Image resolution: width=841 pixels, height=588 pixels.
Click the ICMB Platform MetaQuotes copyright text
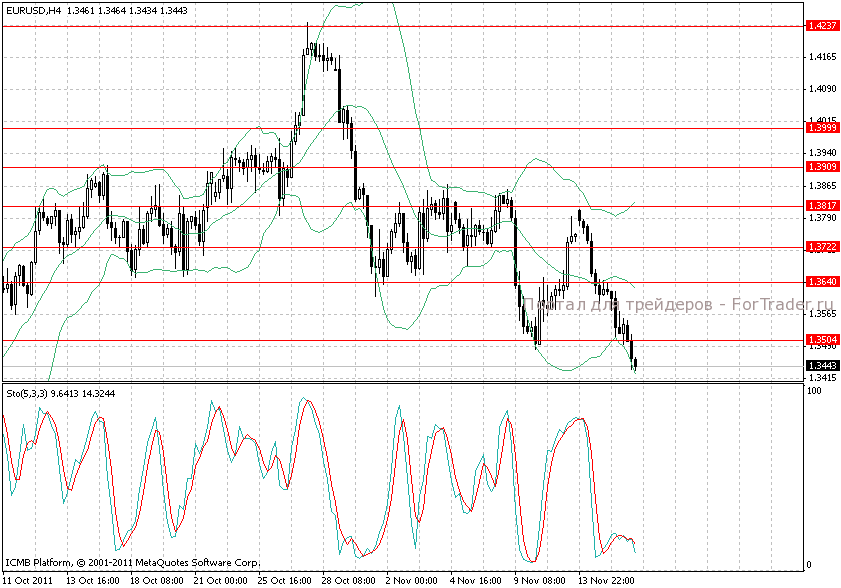(133, 563)
